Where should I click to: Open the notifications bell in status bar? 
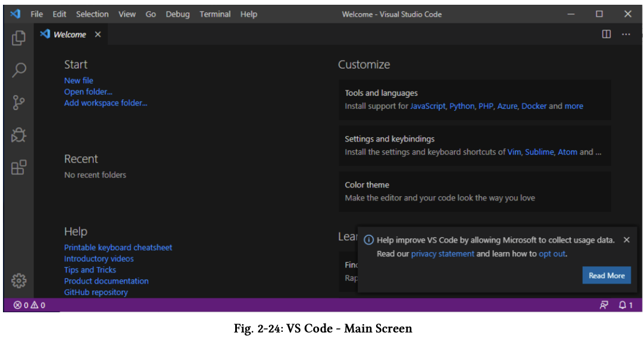click(626, 305)
